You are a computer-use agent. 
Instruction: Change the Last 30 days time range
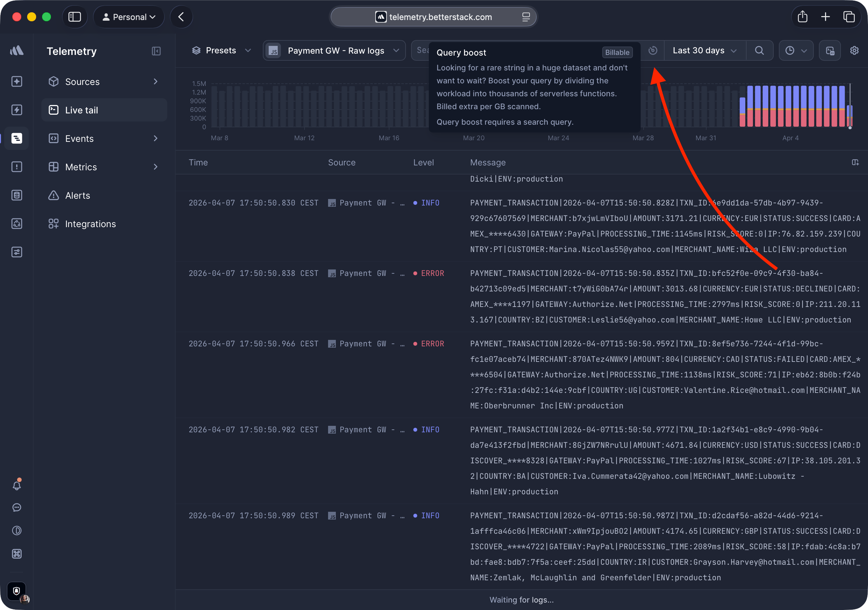(x=704, y=50)
